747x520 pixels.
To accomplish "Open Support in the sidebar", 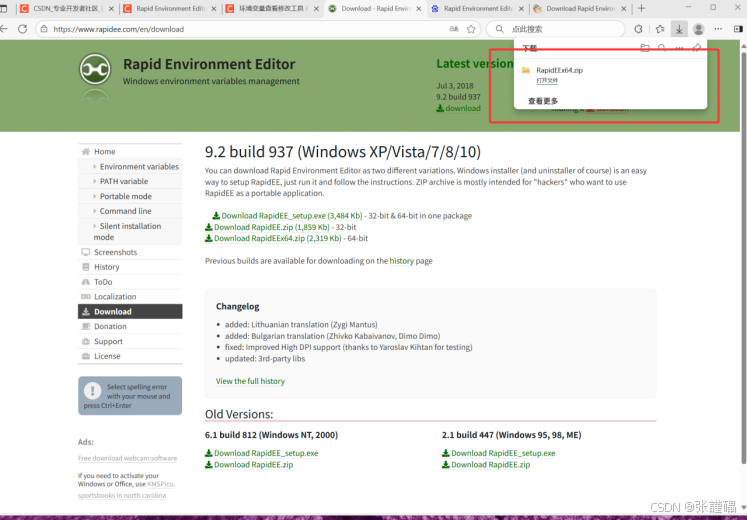I will click(x=130, y=341).
